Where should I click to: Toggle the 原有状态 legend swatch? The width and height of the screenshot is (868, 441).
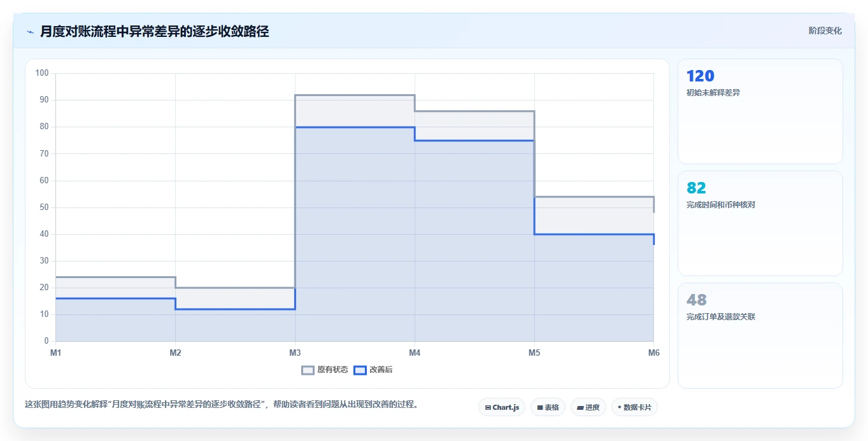pyautogui.click(x=308, y=370)
